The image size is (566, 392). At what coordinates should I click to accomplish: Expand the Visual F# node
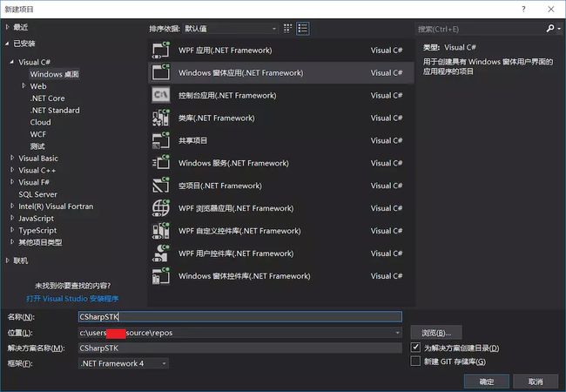[x=12, y=182]
